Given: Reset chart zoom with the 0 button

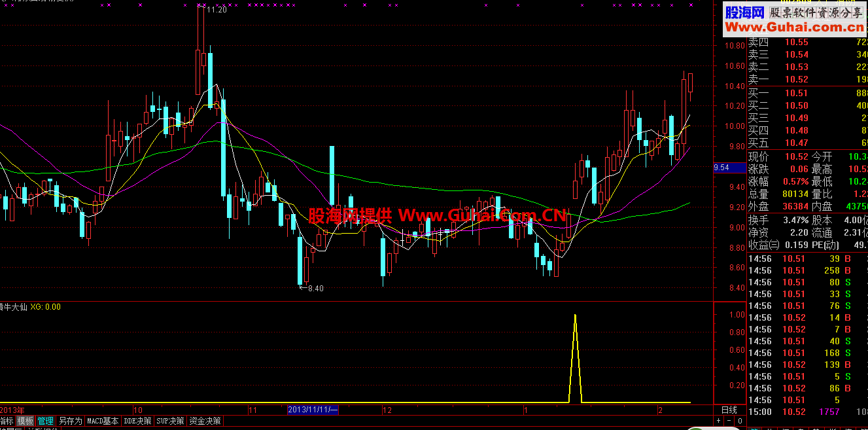Looking at the screenshot, I should [x=740, y=421].
